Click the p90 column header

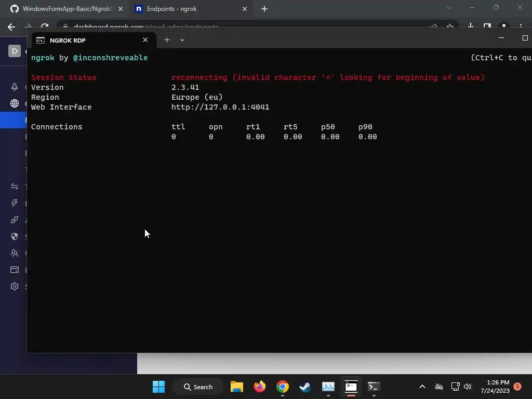point(365,127)
